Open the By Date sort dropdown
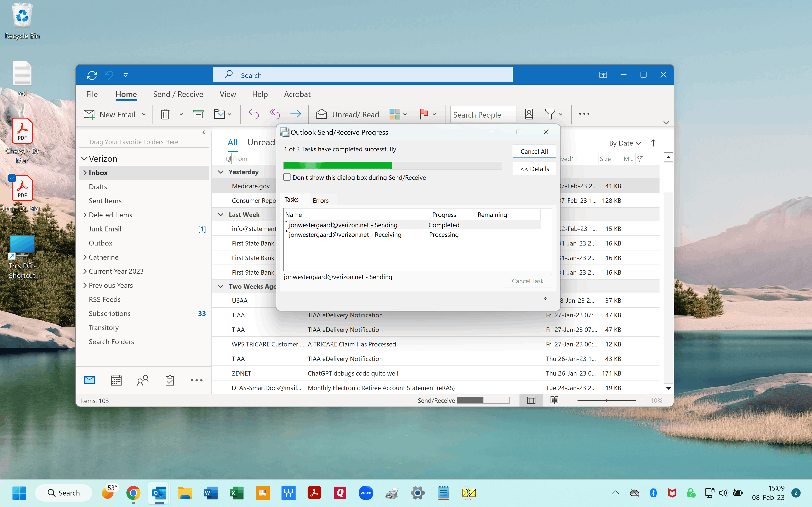The width and height of the screenshot is (812, 507). coord(625,143)
